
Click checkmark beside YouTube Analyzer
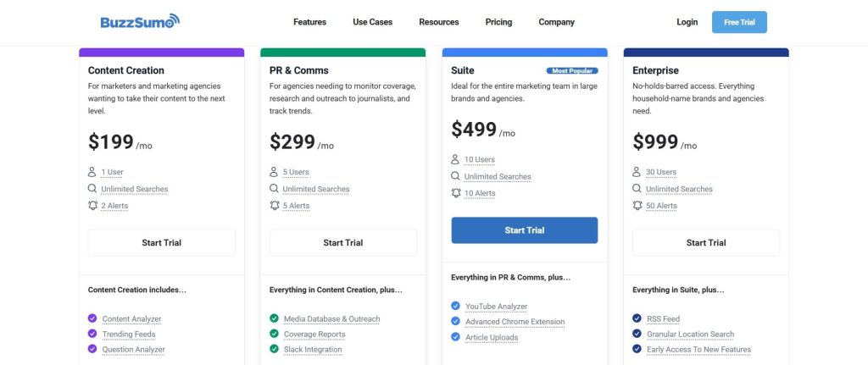point(456,307)
